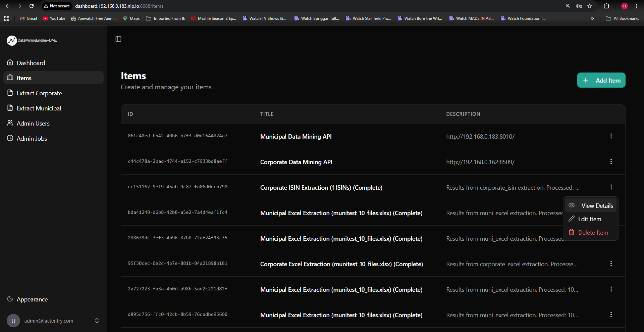Viewport: 644px width, 332px height.
Task: Open actions menu for row 2a727223
Action: click(611, 289)
